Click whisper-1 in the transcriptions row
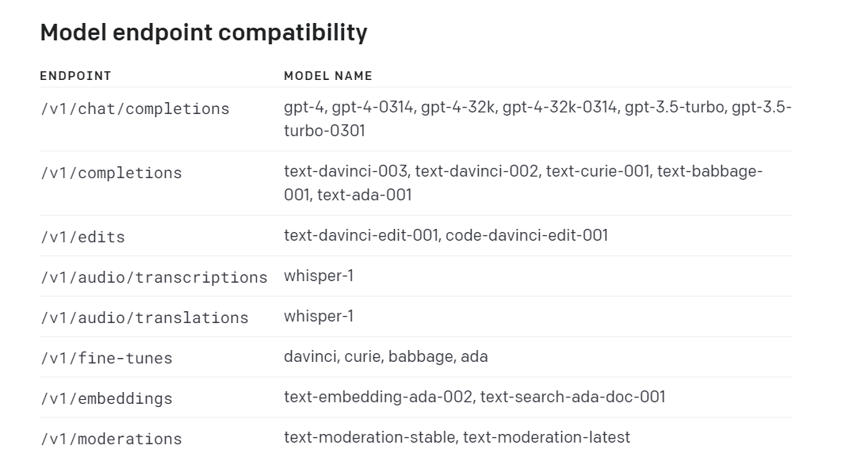 pos(319,276)
